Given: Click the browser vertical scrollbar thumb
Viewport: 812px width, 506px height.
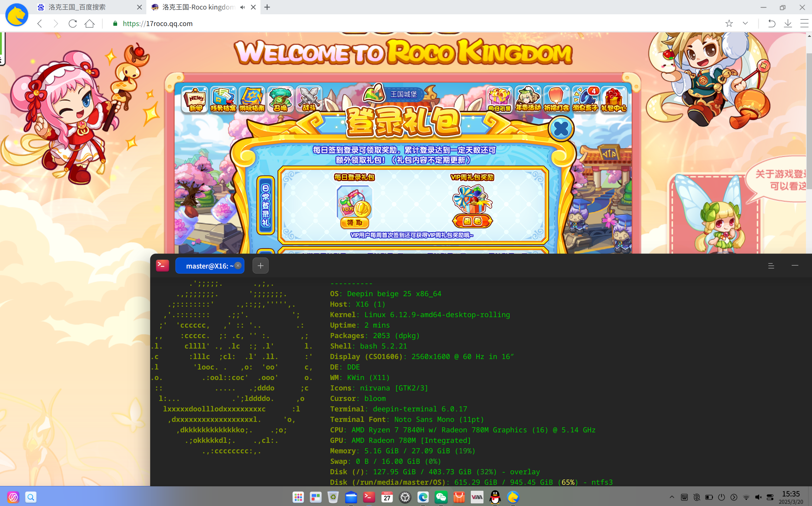Looking at the screenshot, I should pyautogui.click(x=809, y=121).
